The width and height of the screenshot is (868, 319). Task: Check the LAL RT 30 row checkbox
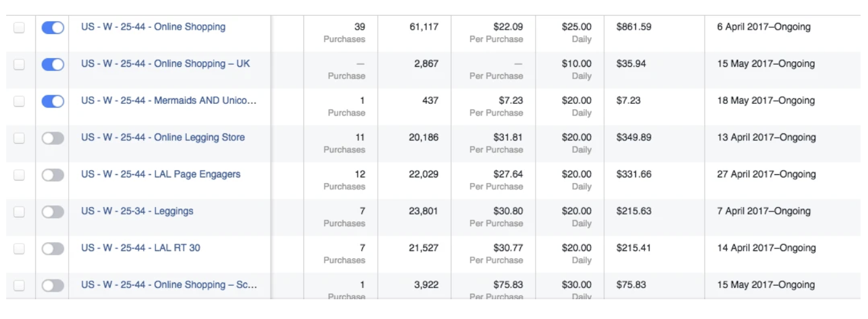19,249
